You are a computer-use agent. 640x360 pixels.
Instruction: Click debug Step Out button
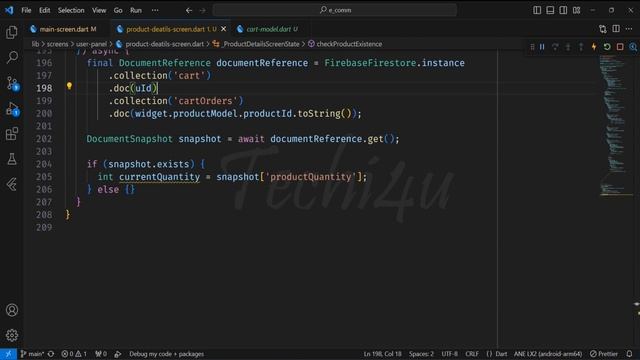(581, 47)
